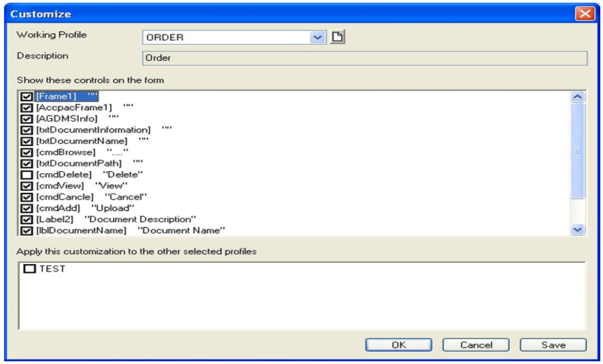The image size is (603, 364).
Task: Click the controls list scroll up arrow
Action: tap(578, 96)
